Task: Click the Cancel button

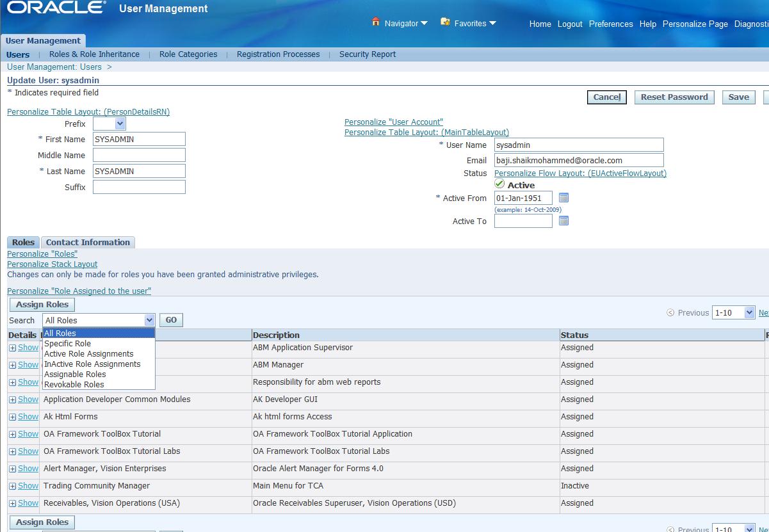Action: (x=607, y=97)
